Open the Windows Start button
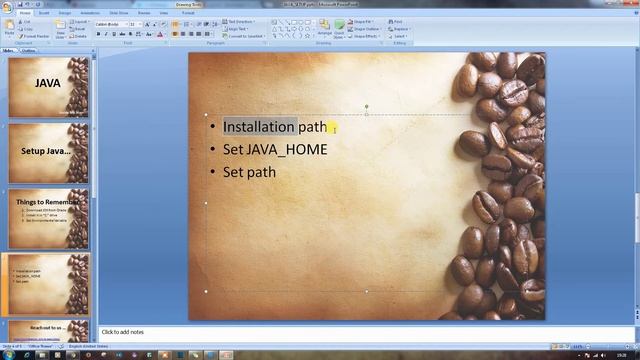This screenshot has width=640, height=360. [8, 355]
